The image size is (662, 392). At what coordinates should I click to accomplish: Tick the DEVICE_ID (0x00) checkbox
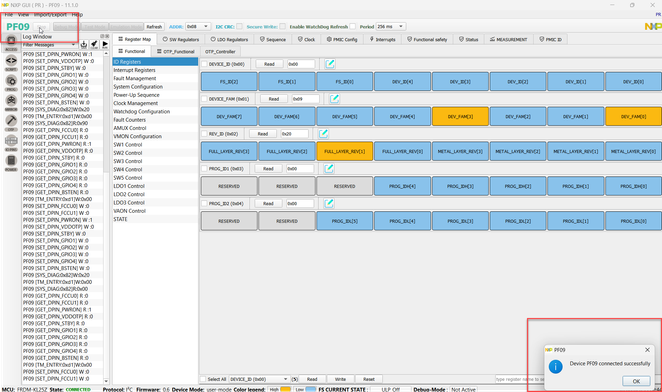click(x=204, y=64)
